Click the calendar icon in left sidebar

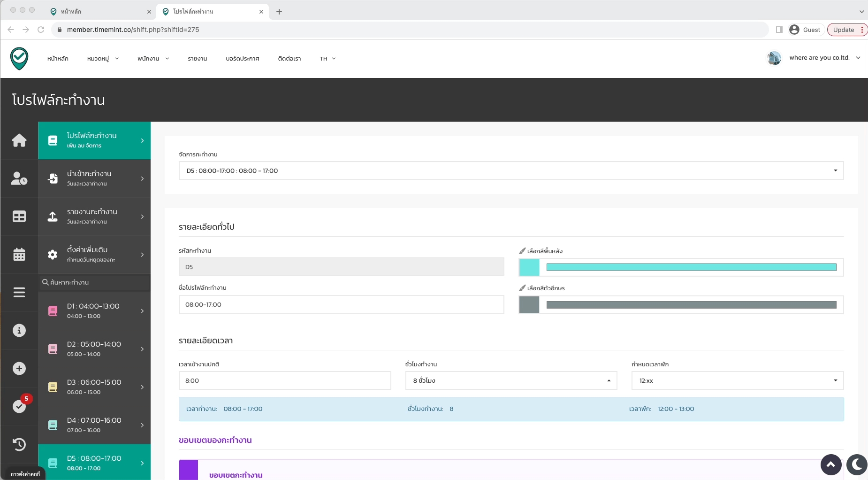click(x=19, y=255)
